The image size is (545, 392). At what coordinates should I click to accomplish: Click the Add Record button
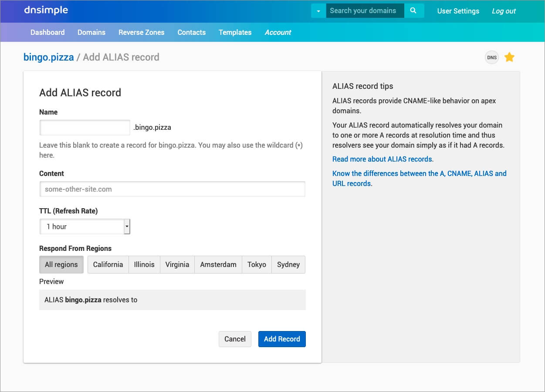tap(282, 339)
